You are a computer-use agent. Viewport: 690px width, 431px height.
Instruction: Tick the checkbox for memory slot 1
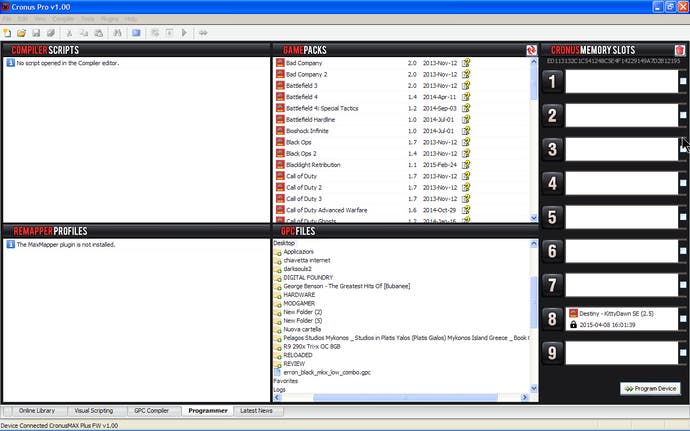pyautogui.click(x=683, y=81)
